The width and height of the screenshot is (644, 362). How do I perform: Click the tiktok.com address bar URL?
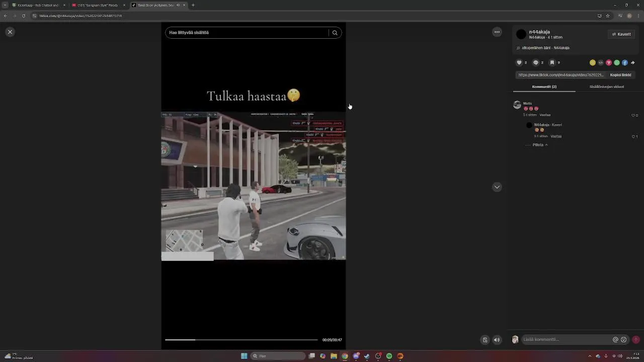tap(80, 16)
